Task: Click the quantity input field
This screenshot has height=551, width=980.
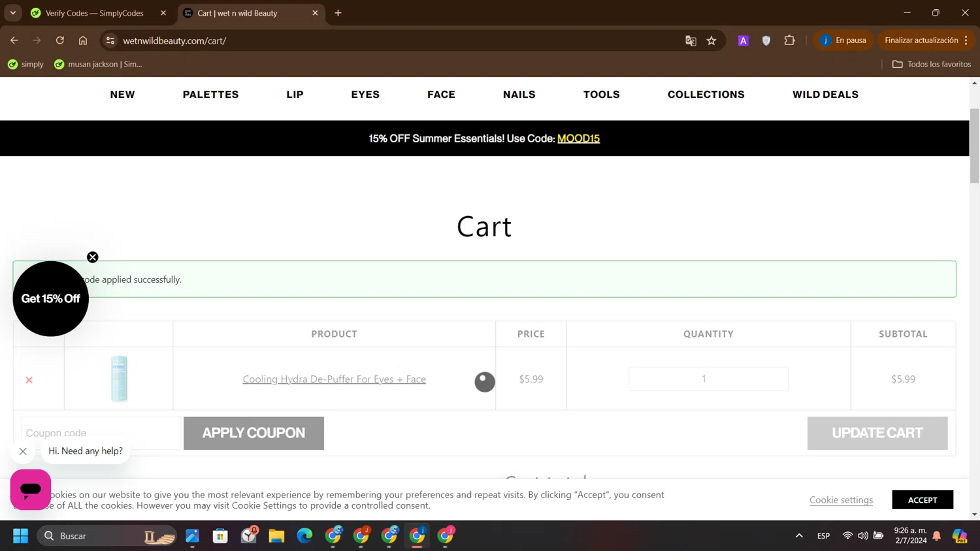Action: [708, 379]
